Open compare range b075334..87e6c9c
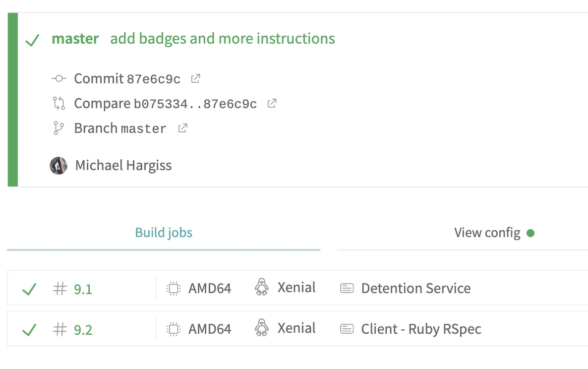 coord(195,104)
